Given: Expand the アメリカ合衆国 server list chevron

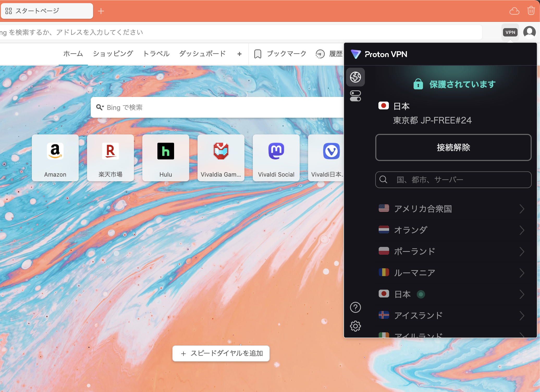Looking at the screenshot, I should [x=522, y=209].
